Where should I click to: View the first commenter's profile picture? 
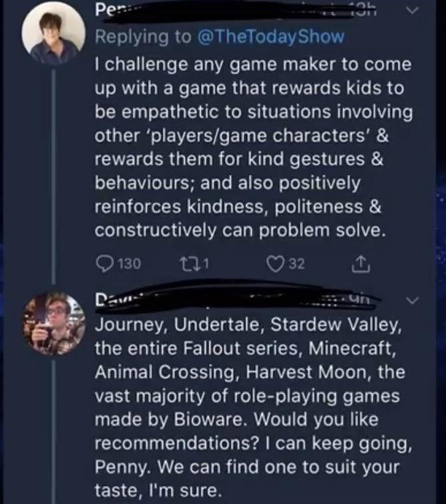pos(53,33)
